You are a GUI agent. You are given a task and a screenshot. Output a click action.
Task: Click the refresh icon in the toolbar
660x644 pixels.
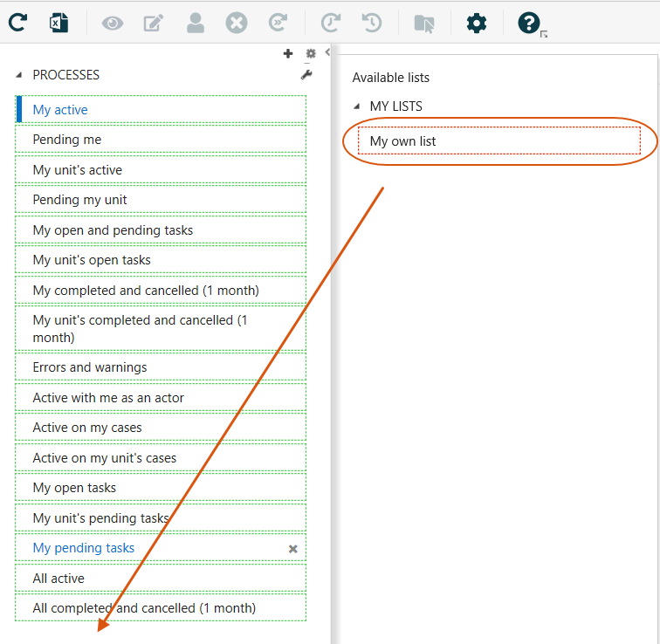[17, 23]
